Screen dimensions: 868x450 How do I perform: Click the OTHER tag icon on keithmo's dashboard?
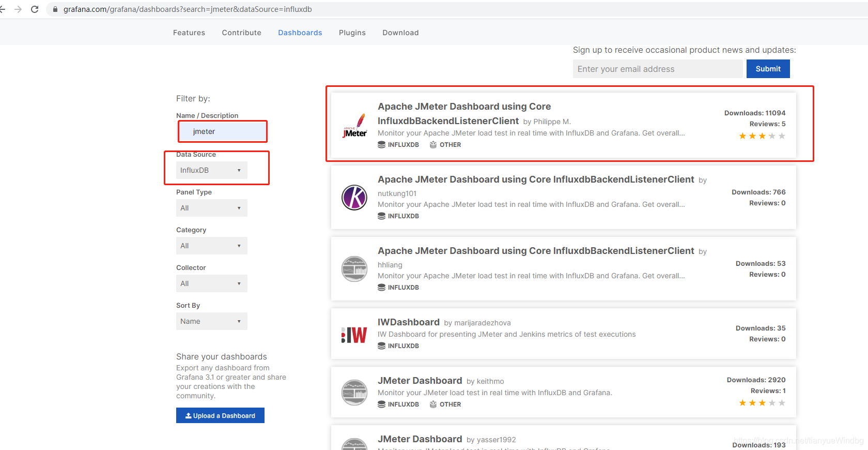433,404
